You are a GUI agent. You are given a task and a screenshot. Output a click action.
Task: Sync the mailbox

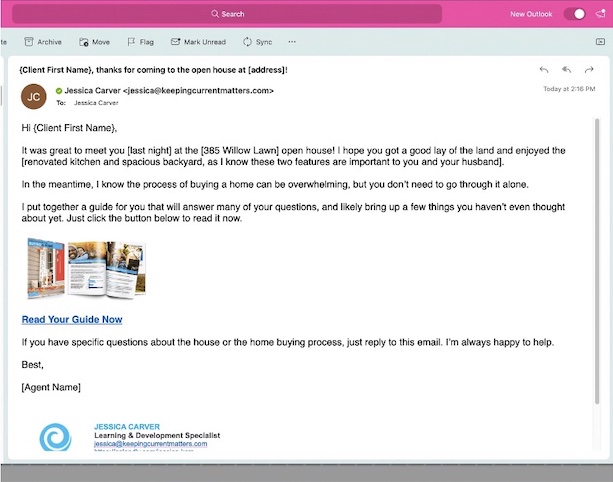[x=257, y=42]
